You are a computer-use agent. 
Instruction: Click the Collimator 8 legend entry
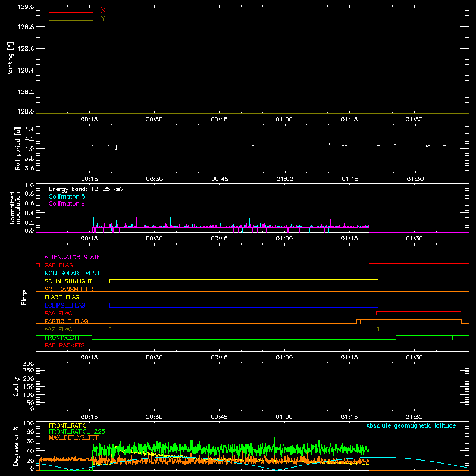(x=67, y=196)
